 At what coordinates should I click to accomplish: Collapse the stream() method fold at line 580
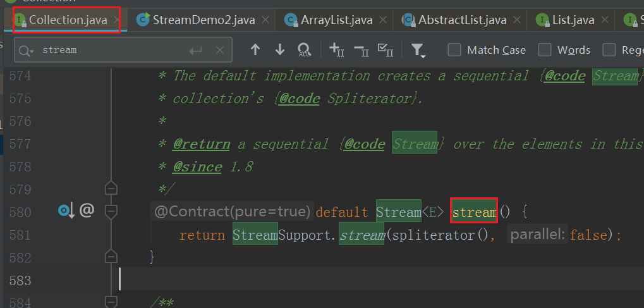[x=111, y=212]
